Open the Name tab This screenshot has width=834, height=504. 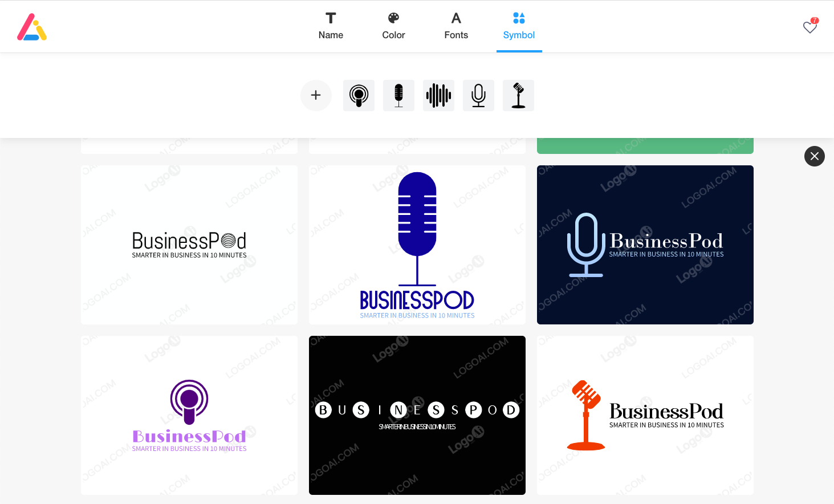click(331, 26)
